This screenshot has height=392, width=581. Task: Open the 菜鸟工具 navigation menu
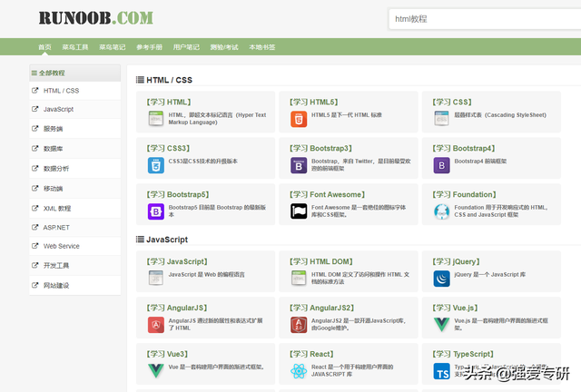[75, 47]
